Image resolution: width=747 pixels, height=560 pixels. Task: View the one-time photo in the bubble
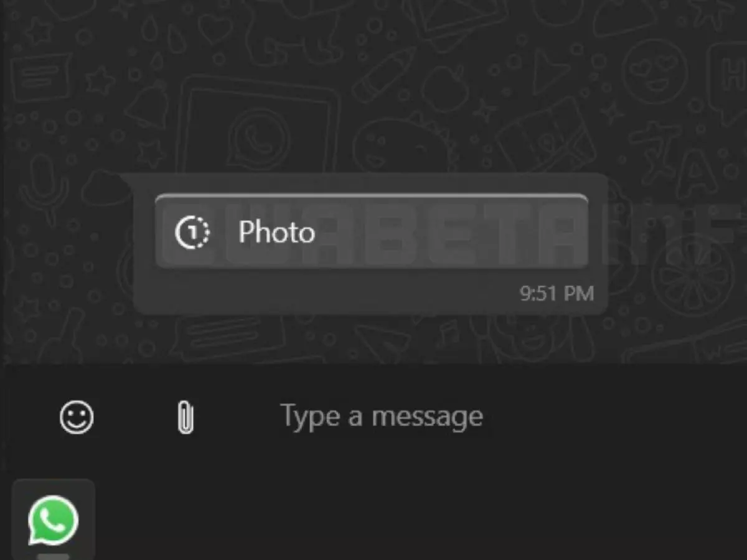click(x=371, y=231)
